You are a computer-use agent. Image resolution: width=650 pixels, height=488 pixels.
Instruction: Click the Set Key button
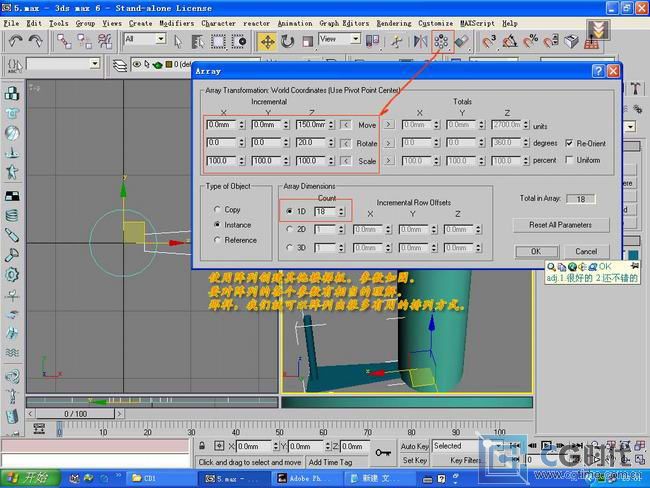[414, 460]
